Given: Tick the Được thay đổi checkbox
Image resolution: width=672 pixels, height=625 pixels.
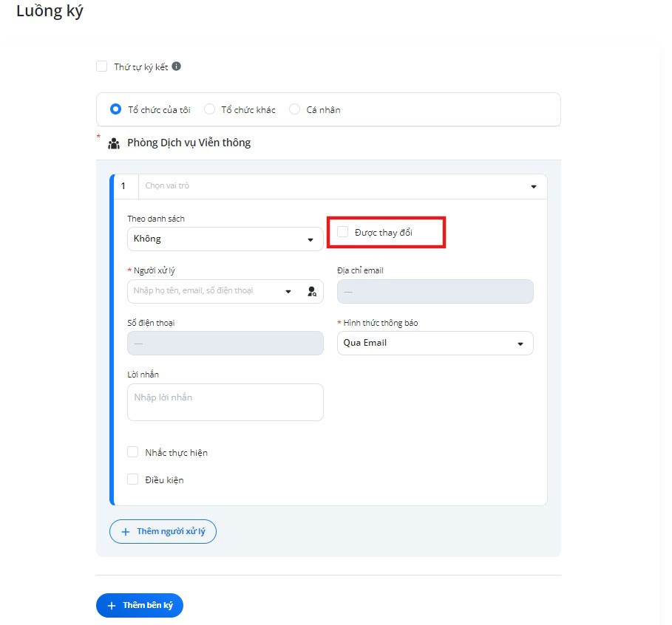Looking at the screenshot, I should pos(342,232).
